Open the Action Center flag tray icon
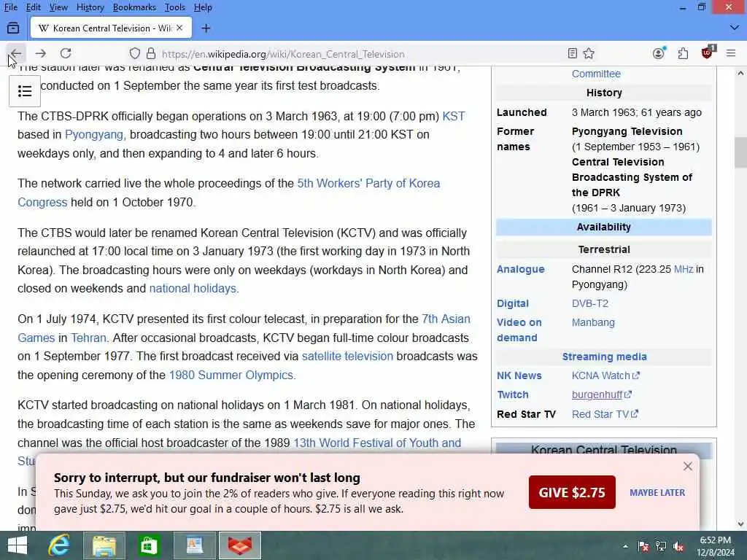The width and height of the screenshot is (747, 560). coord(643,546)
